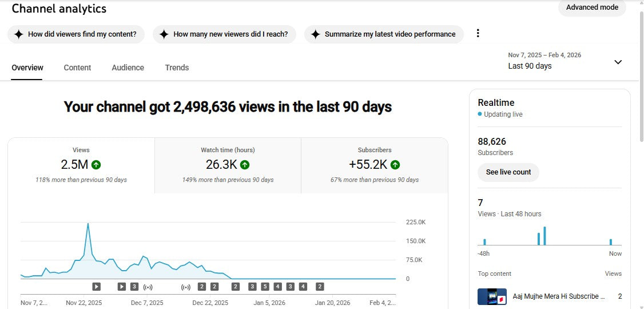The width and height of the screenshot is (644, 309).
Task: Select the Subscribers metric card
Action: click(374, 165)
